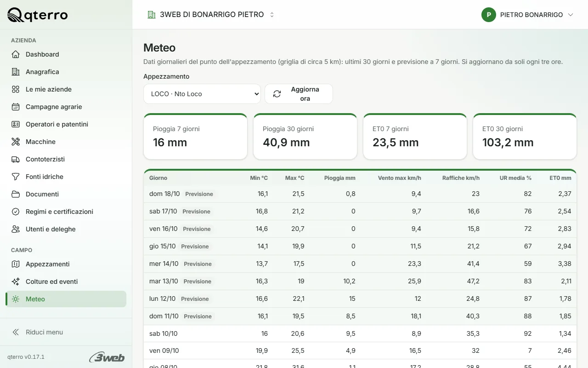The width and height of the screenshot is (588, 368).
Task: Click the Colture ed eventi sparkle icon
Action: (16, 282)
